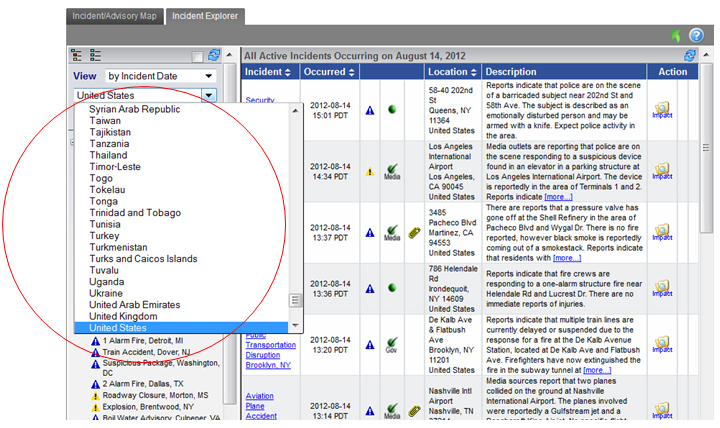Select the Incident Explorer tab
This screenshot has width=720, height=428.
[x=205, y=16]
